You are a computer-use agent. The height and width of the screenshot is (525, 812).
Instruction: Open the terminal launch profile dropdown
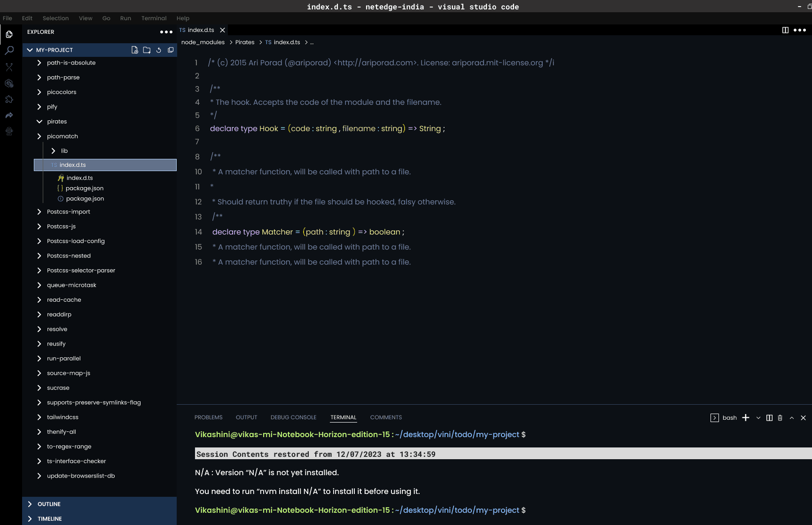[x=758, y=418]
